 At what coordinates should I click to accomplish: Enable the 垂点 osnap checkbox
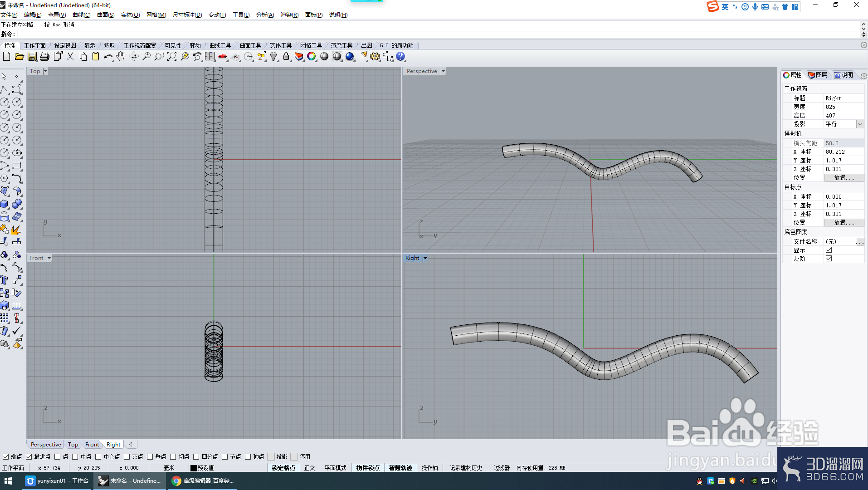(x=150, y=456)
